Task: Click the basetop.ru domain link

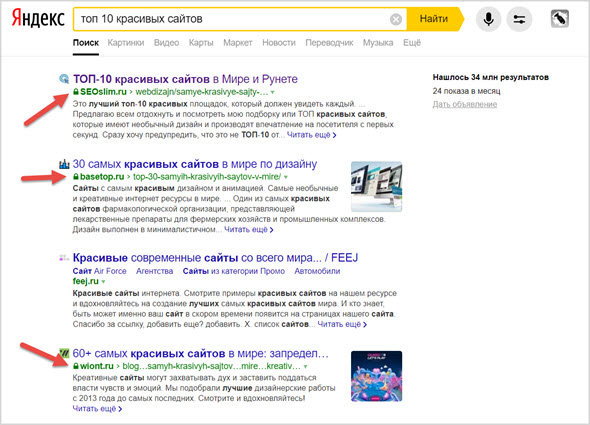Action: click(x=102, y=177)
